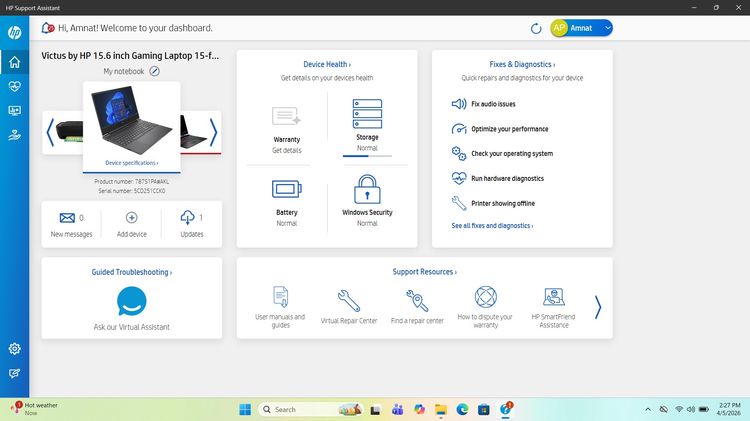
Task: Open Device specifications link
Action: click(x=132, y=163)
